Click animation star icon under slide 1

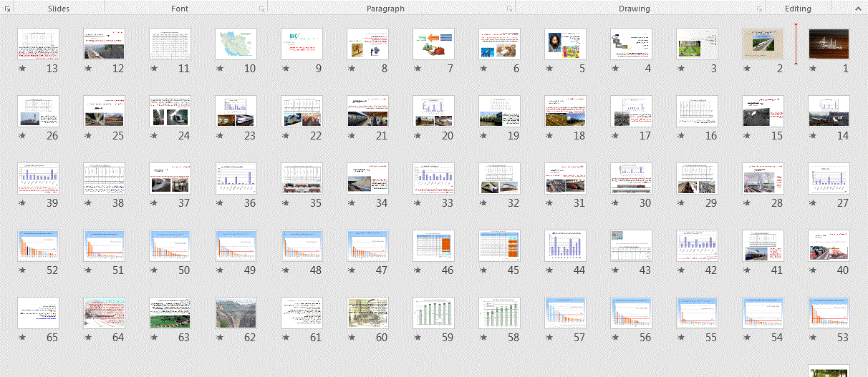tap(813, 69)
